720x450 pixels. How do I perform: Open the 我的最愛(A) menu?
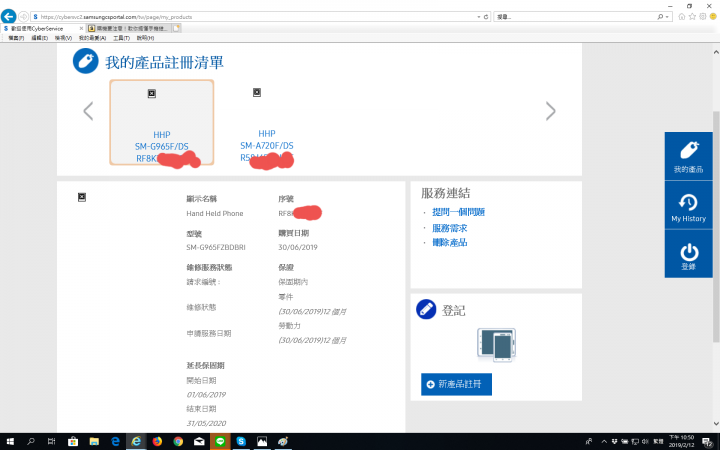click(x=92, y=38)
